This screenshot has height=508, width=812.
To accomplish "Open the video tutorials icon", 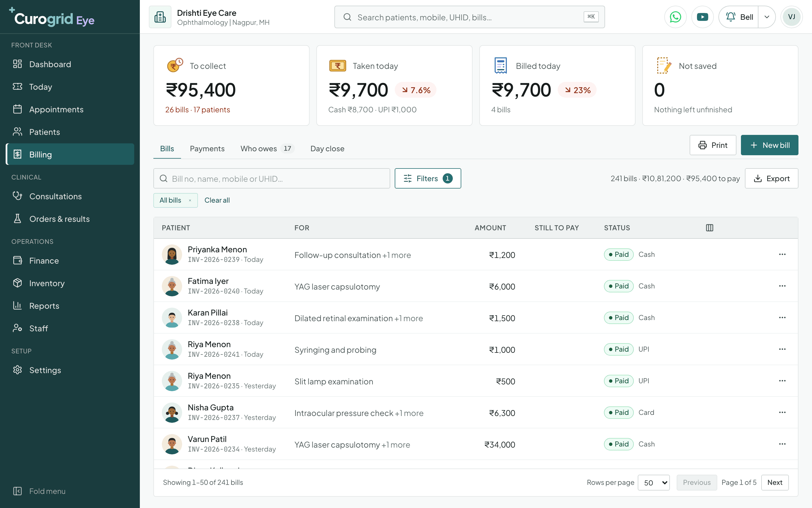I will (702, 17).
